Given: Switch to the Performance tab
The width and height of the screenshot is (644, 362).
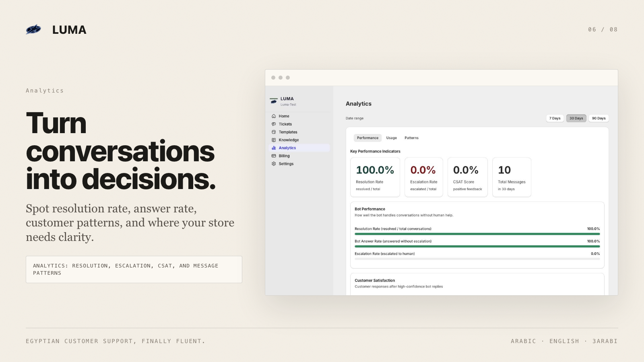Looking at the screenshot, I should click(367, 138).
